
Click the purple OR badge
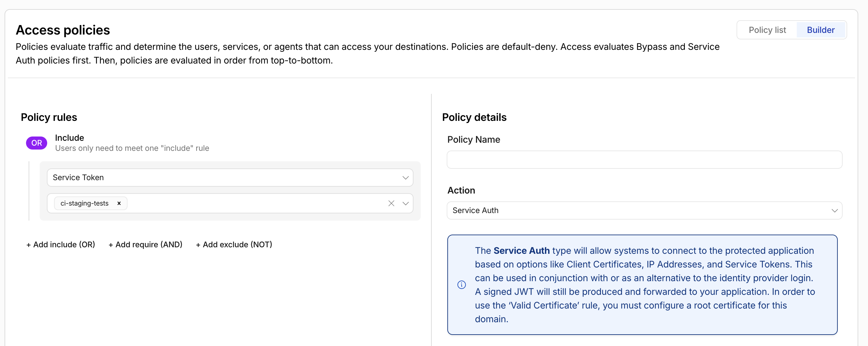coord(36,143)
